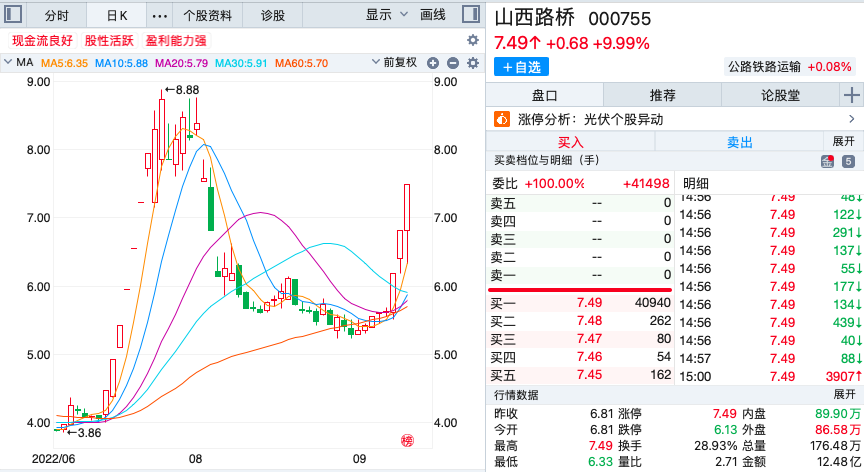Add stock with +自选 button
The image size is (864, 472).
pyautogui.click(x=521, y=67)
